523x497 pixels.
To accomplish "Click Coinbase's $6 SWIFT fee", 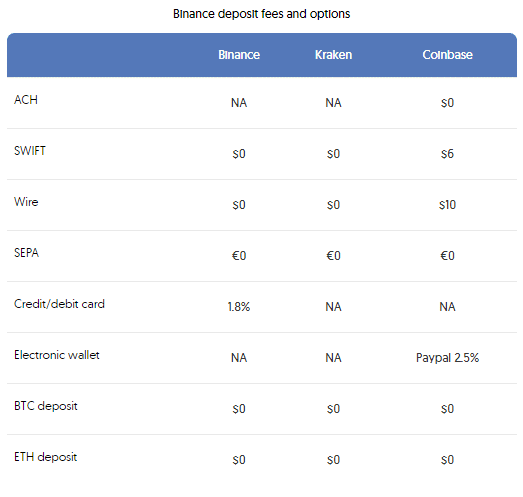I will [x=447, y=154].
